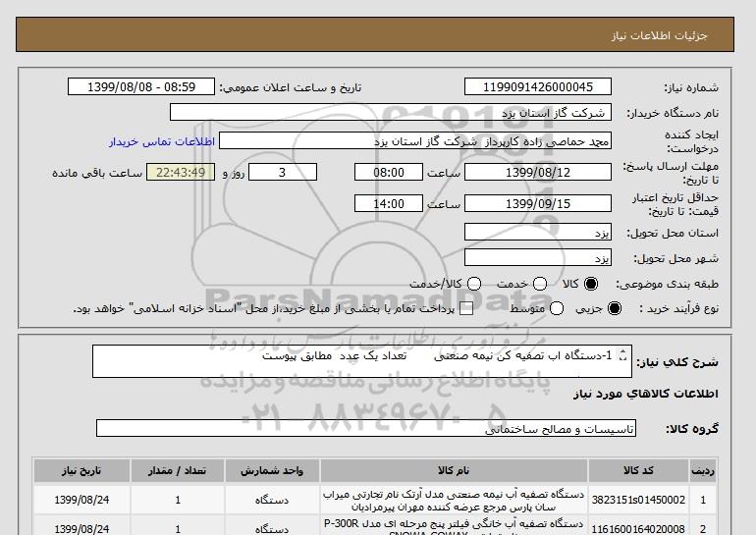Screen dimensions: 756x535
Task: Click the نام کالا column header
Action: tap(454, 470)
